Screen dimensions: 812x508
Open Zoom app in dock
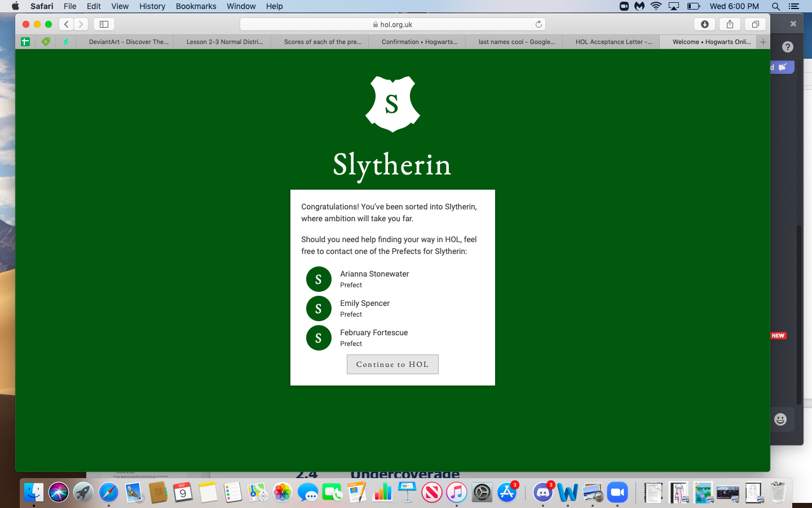coord(617,492)
